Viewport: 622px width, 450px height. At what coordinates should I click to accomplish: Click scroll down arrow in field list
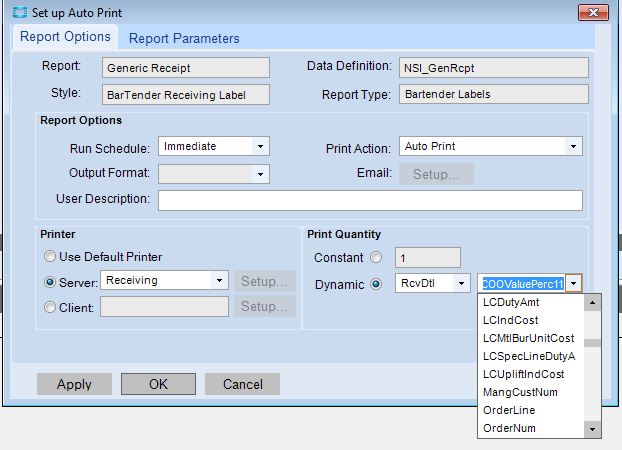coord(592,429)
